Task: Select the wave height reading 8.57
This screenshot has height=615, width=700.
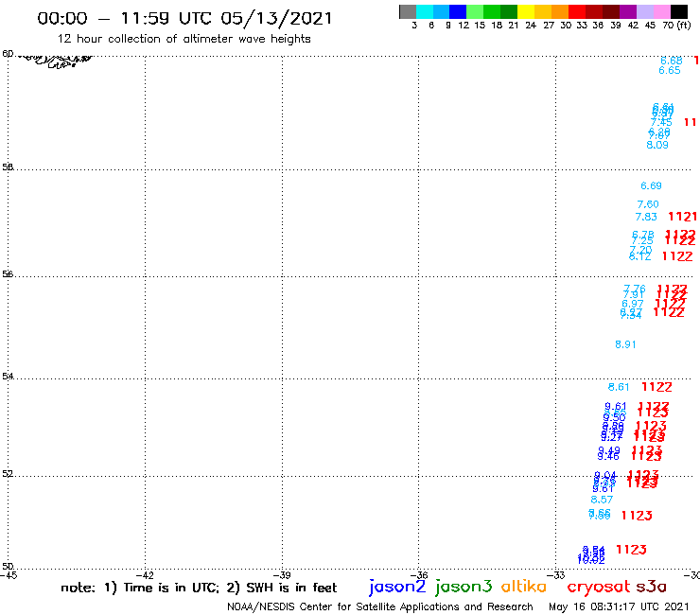Action: tap(602, 500)
